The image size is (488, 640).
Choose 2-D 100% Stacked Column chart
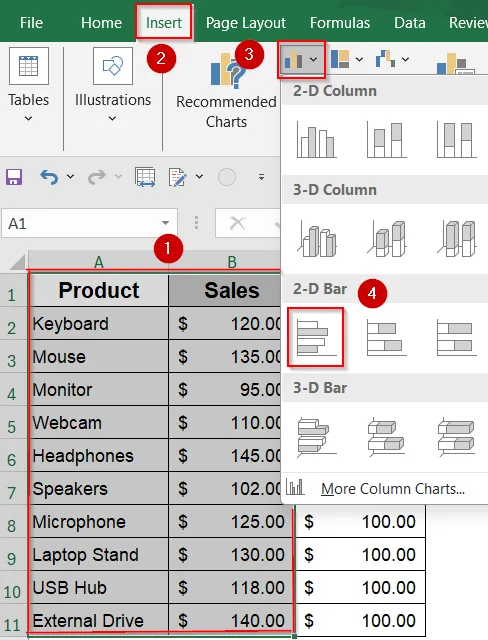456,140
